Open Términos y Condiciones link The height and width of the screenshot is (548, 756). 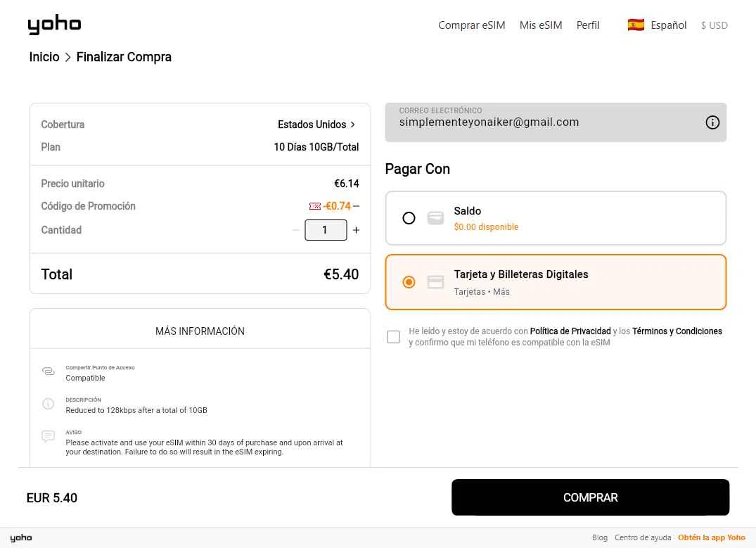677,331
